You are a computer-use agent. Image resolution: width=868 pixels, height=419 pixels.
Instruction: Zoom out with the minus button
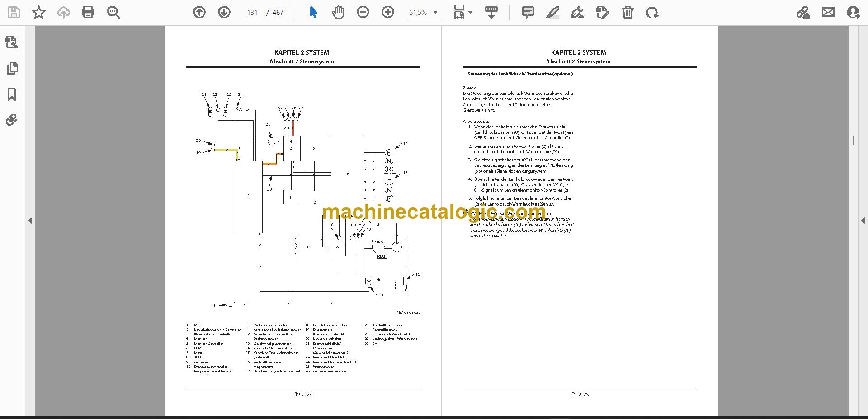363,12
